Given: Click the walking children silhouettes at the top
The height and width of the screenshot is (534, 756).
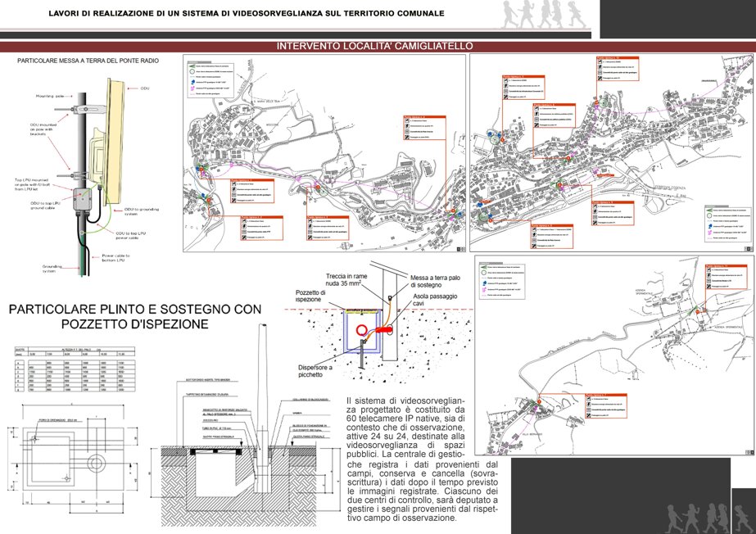Looking at the screenshot, I should 544,15.
